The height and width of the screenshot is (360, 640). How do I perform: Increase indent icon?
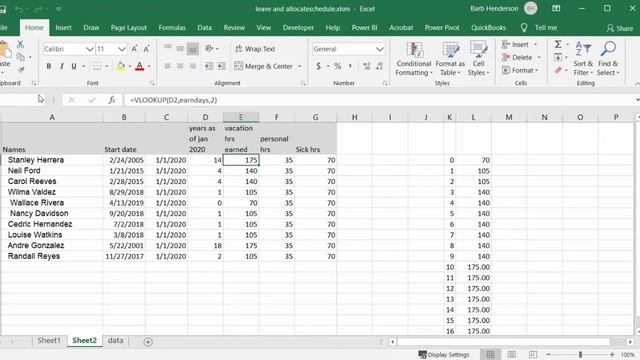coord(221,66)
